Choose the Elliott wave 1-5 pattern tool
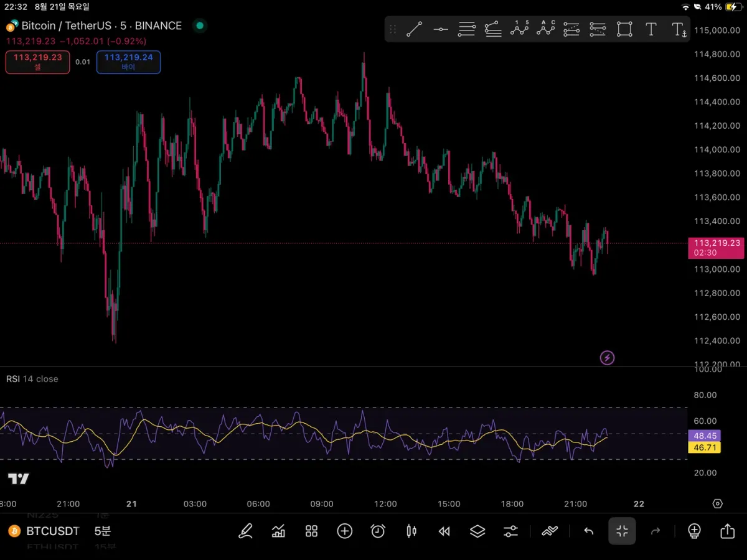Viewport: 747px width, 560px height. pyautogui.click(x=519, y=29)
